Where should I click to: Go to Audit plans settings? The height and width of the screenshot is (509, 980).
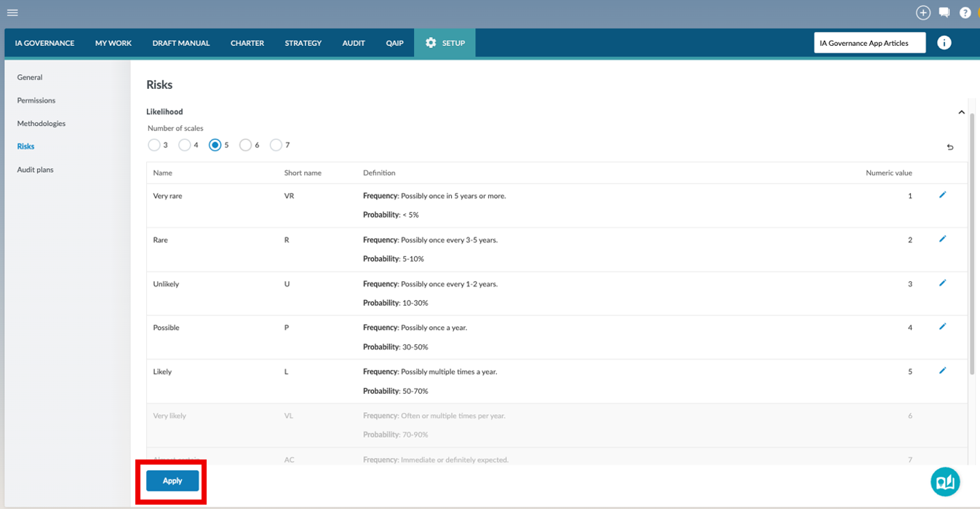pyautogui.click(x=35, y=170)
